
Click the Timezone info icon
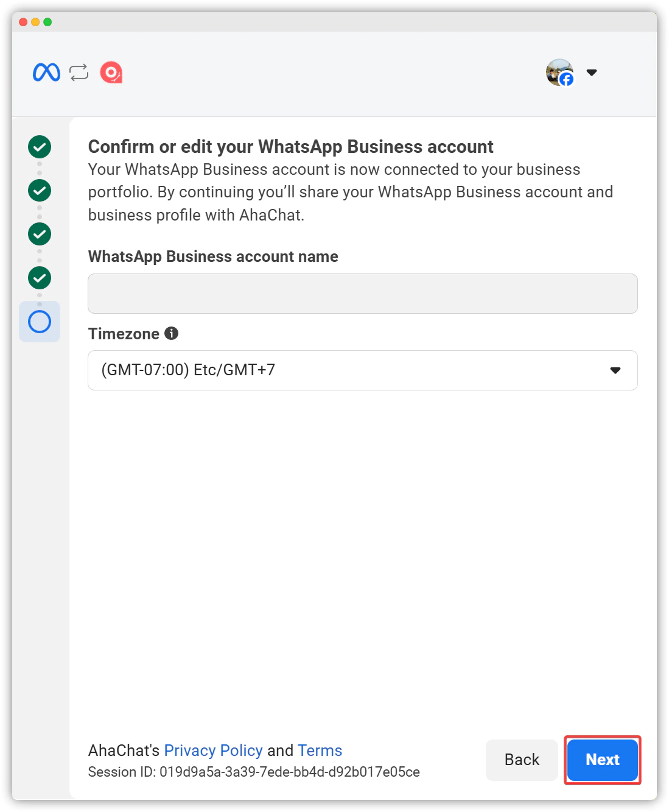172,333
